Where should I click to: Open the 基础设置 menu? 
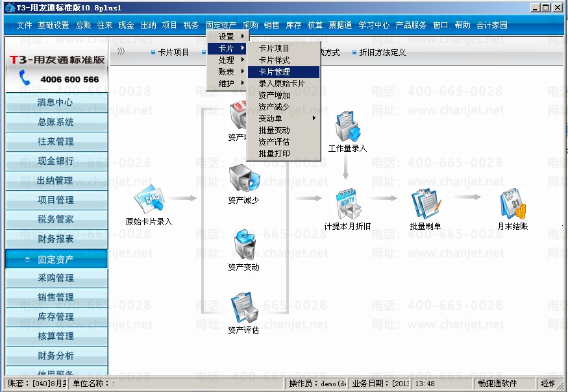point(53,25)
